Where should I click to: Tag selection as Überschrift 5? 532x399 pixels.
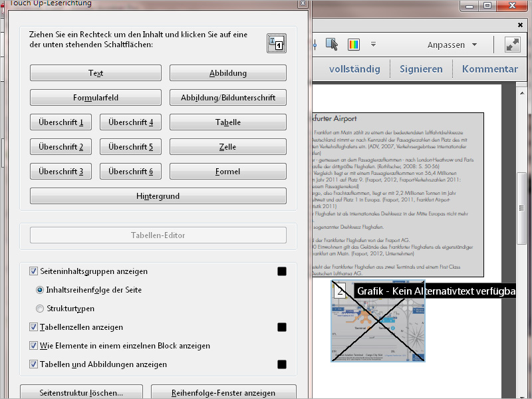130,146
